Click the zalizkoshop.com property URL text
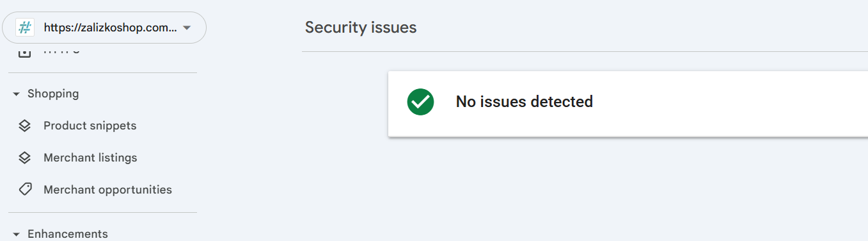868x241 pixels. click(x=110, y=28)
